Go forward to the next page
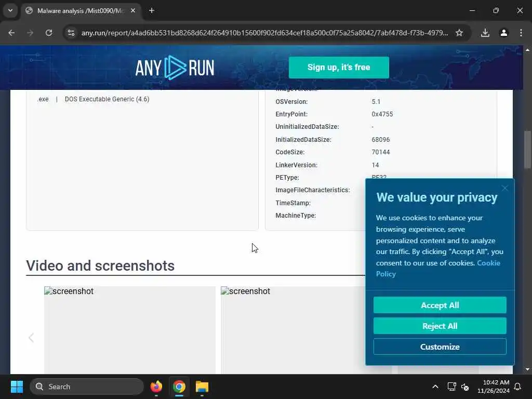The image size is (532, 399). (x=30, y=33)
